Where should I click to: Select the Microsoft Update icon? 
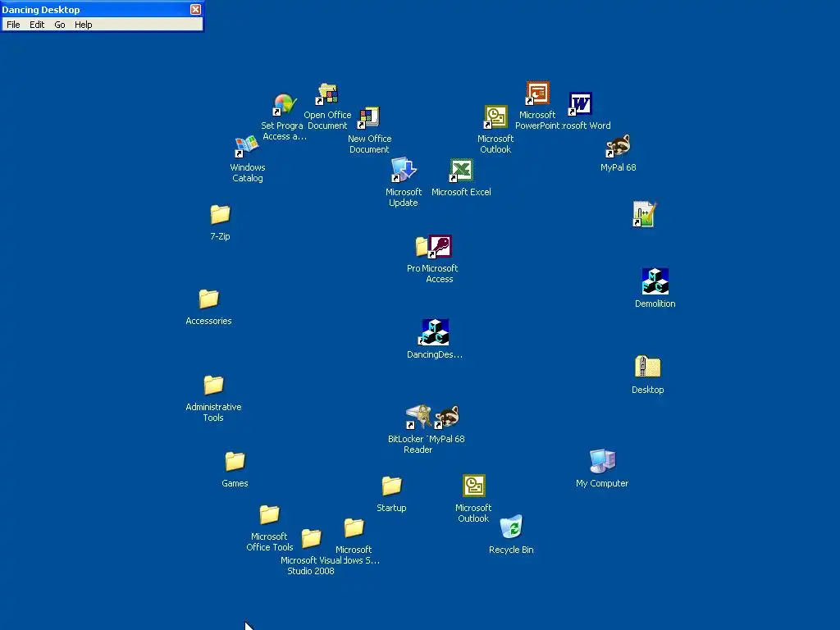click(x=404, y=171)
